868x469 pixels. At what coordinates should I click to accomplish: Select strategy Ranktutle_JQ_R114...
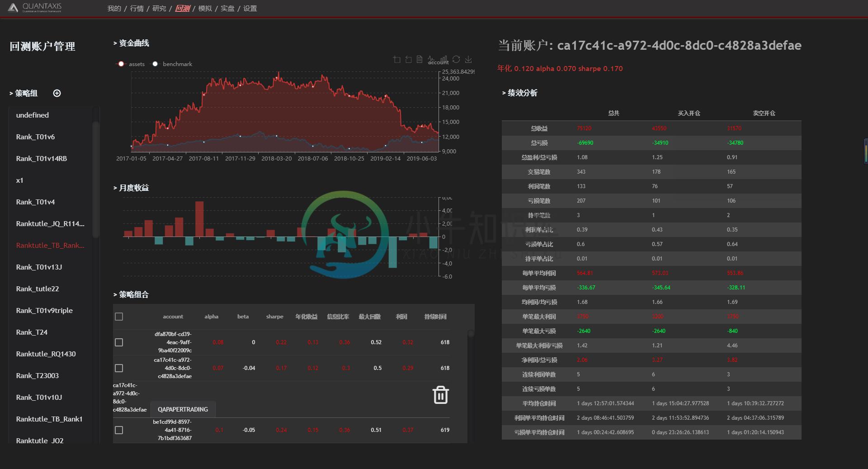click(x=50, y=224)
